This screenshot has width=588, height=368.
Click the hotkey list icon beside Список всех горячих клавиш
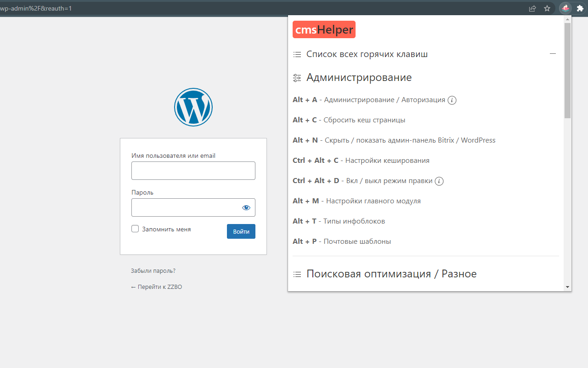(297, 54)
